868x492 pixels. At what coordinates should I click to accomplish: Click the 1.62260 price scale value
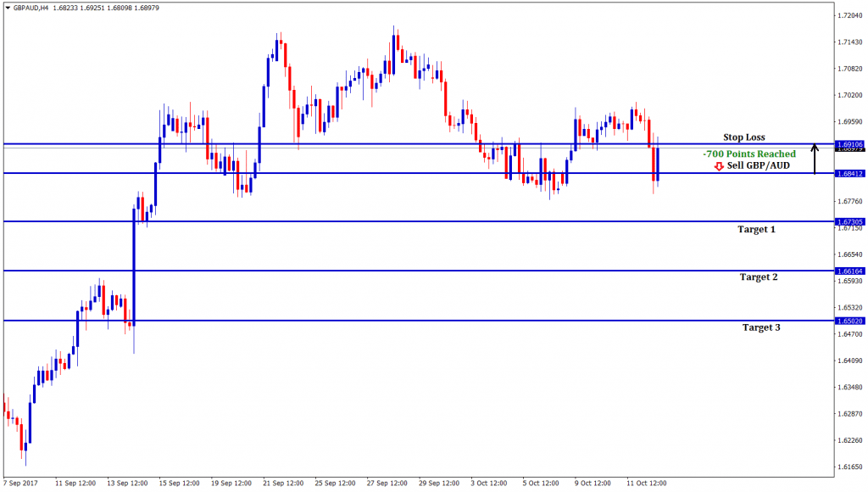pyautogui.click(x=850, y=440)
